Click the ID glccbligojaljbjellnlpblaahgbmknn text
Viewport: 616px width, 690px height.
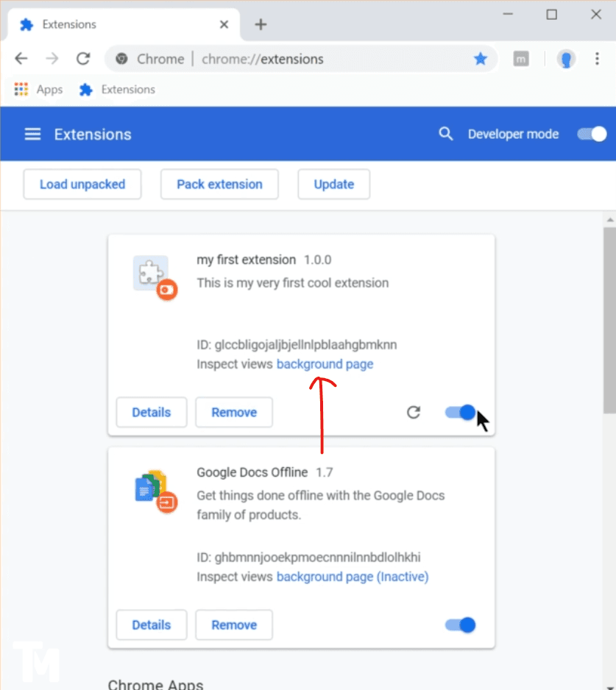tap(297, 345)
